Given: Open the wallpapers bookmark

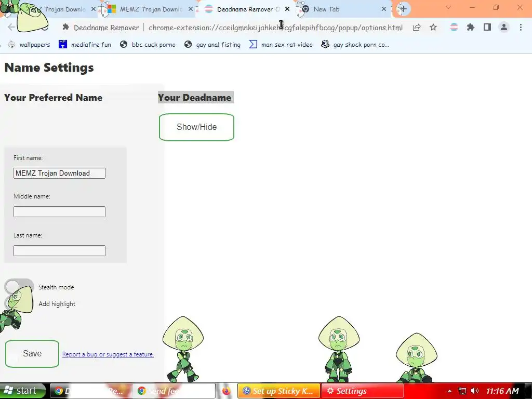Looking at the screenshot, I should 29,45.
